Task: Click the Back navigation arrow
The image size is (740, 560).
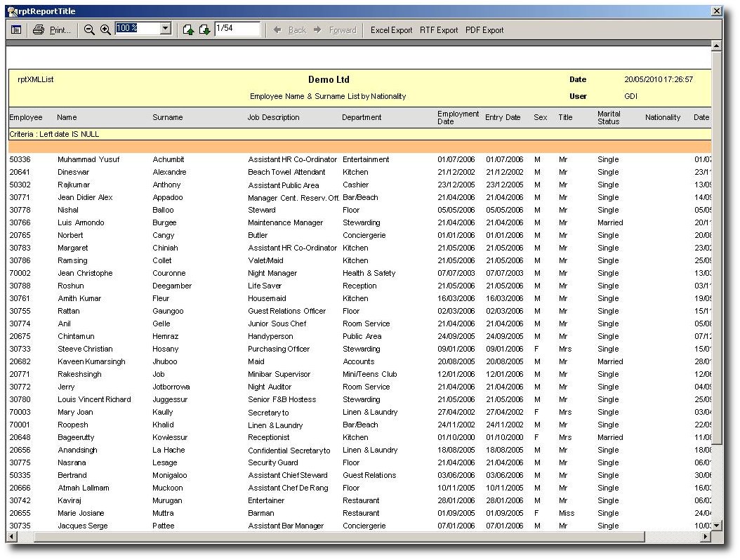Action: click(290, 30)
